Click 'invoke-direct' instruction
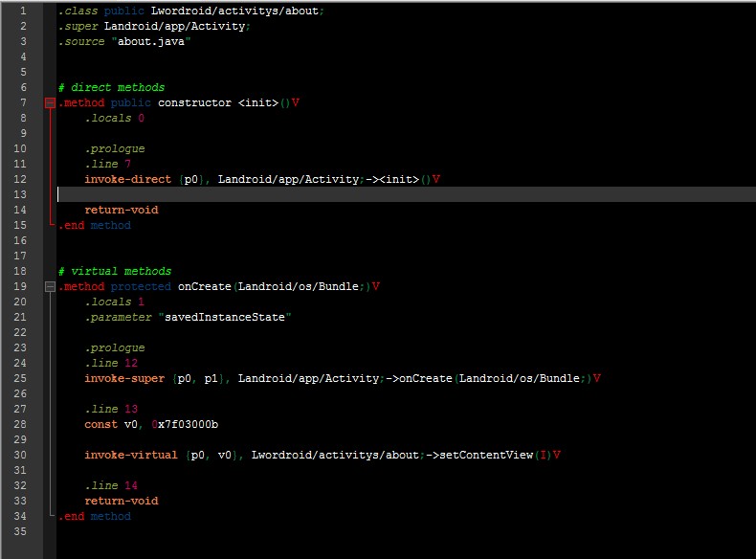This screenshot has width=756, height=559. click(128, 179)
